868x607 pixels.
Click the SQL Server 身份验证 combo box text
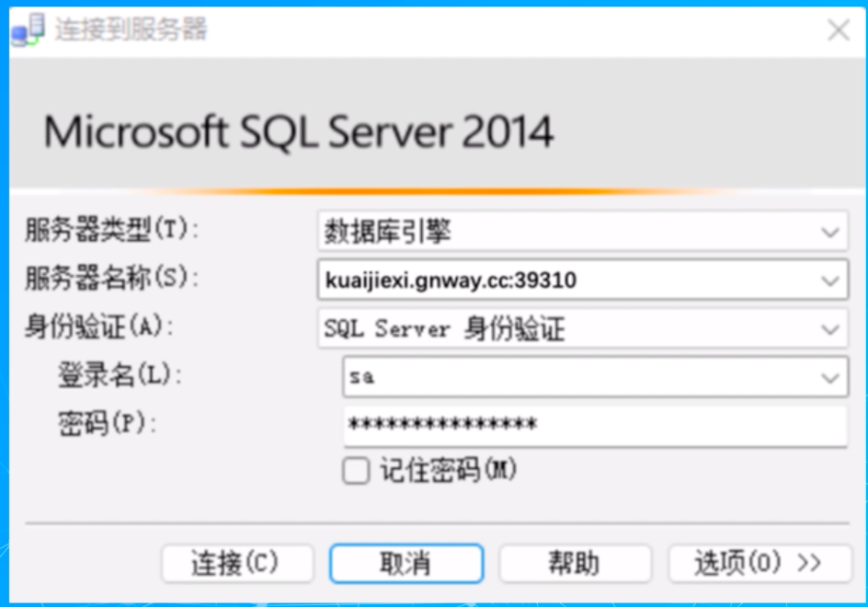point(444,329)
